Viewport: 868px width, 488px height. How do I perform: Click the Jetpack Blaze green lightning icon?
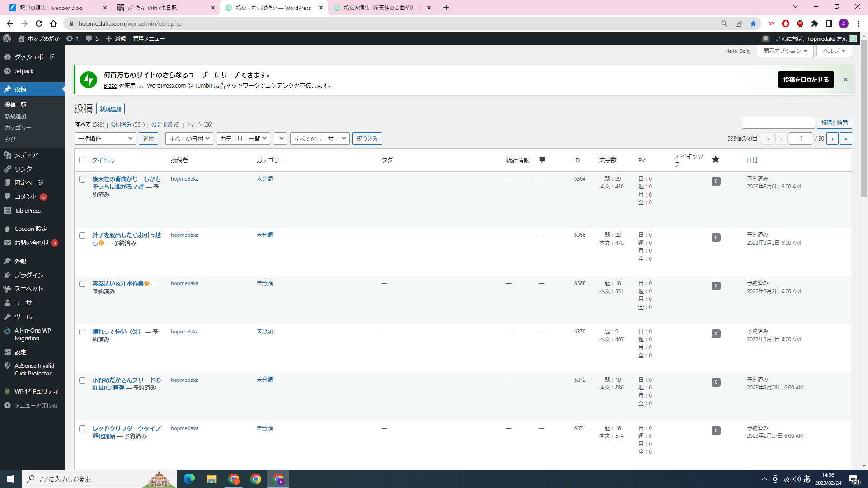pos(89,80)
